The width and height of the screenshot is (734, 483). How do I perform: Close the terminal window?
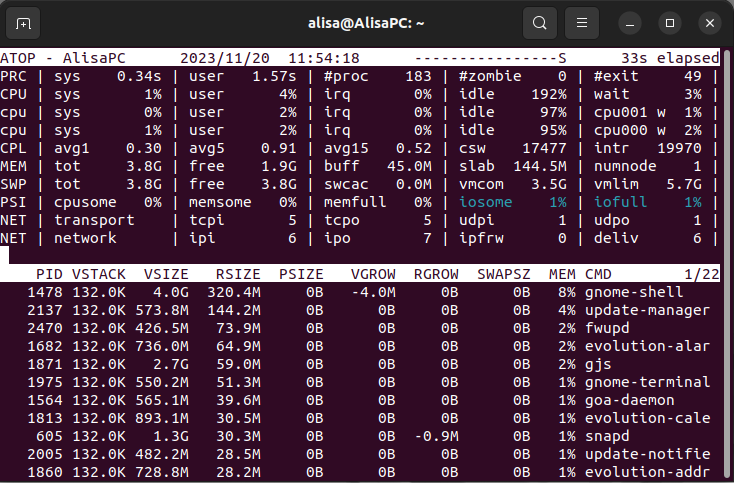point(710,23)
